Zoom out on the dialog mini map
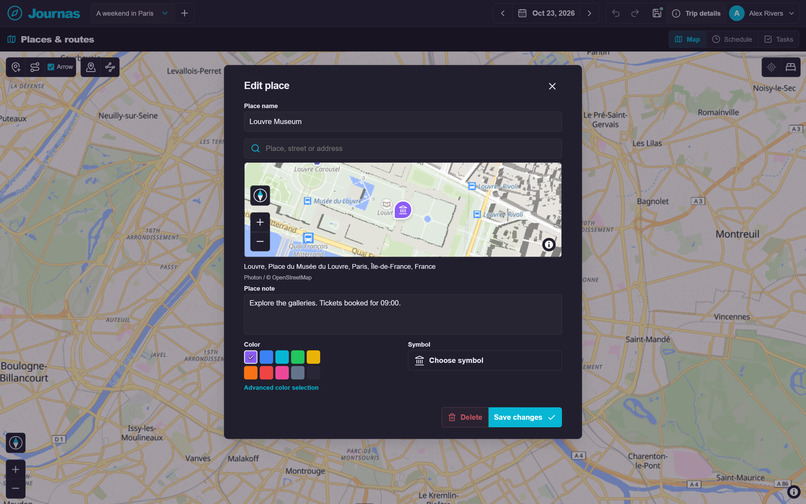The height and width of the screenshot is (504, 806). click(x=260, y=241)
